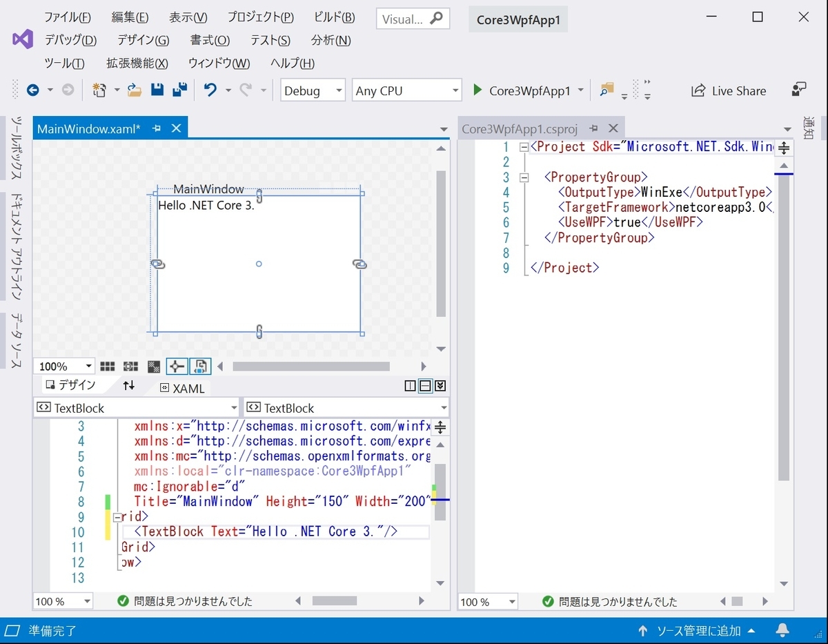The height and width of the screenshot is (644, 828).
Task: Open the ヘルプ(H) menu
Action: [x=293, y=63]
